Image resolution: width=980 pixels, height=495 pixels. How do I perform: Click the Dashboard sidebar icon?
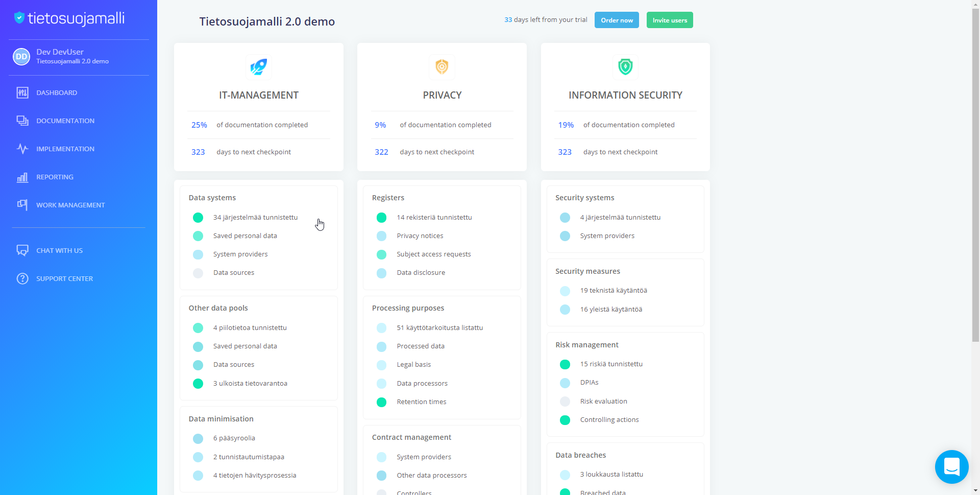[22, 92]
